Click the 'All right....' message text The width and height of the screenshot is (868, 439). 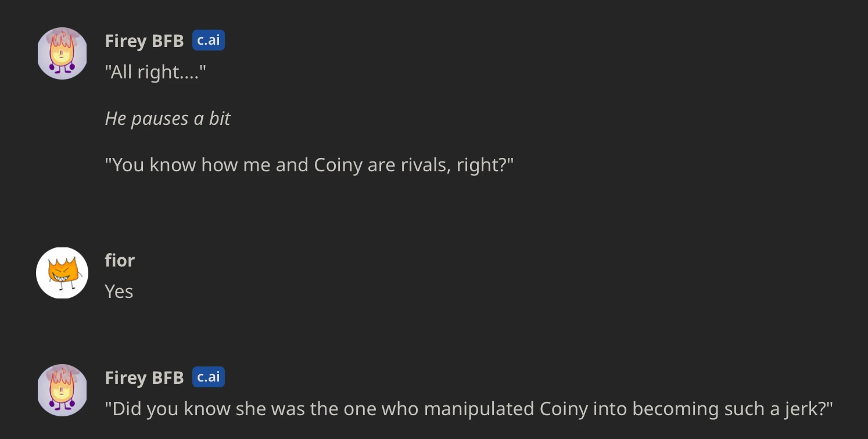[155, 72]
